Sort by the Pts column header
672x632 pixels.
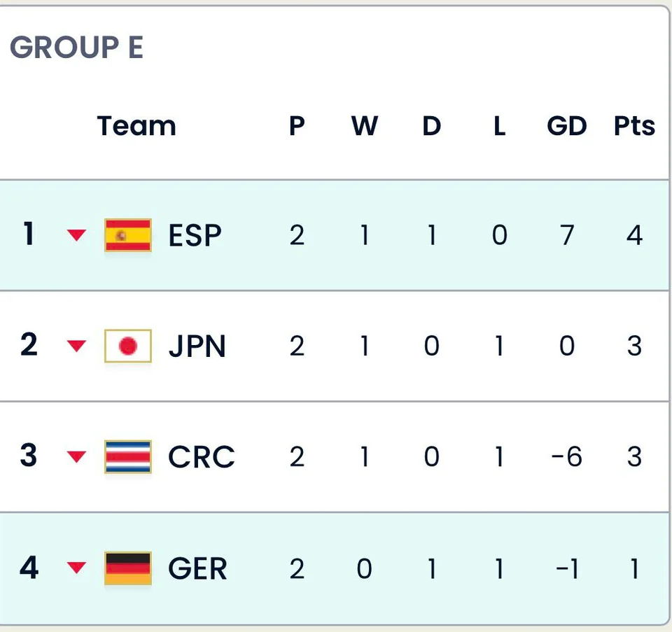[634, 127]
